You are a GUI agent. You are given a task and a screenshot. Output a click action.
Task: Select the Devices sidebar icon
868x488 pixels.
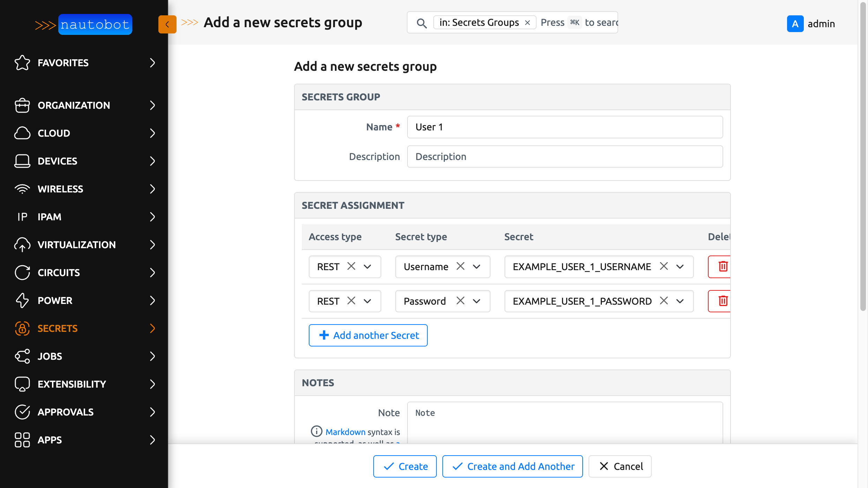coord(22,161)
